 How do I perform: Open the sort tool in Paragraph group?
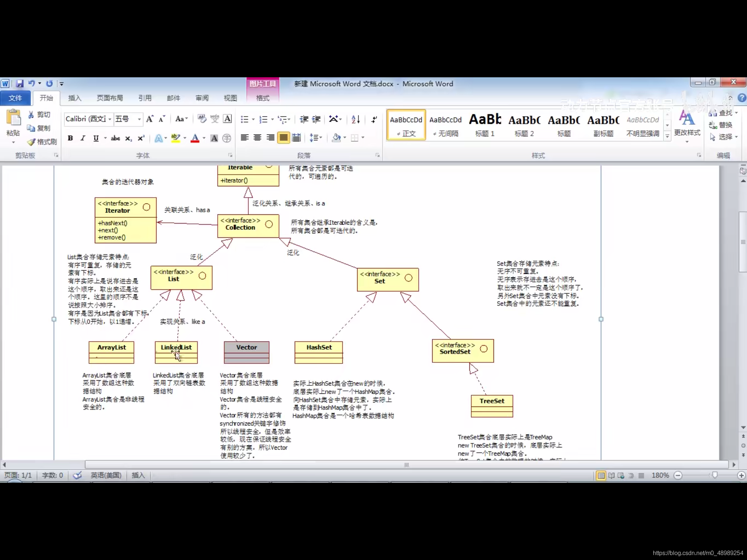356,119
